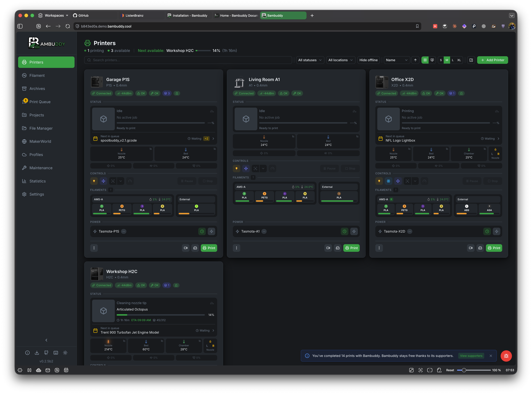This screenshot has height=394, width=532.
Task: Set card size to L
Action: 453,60
